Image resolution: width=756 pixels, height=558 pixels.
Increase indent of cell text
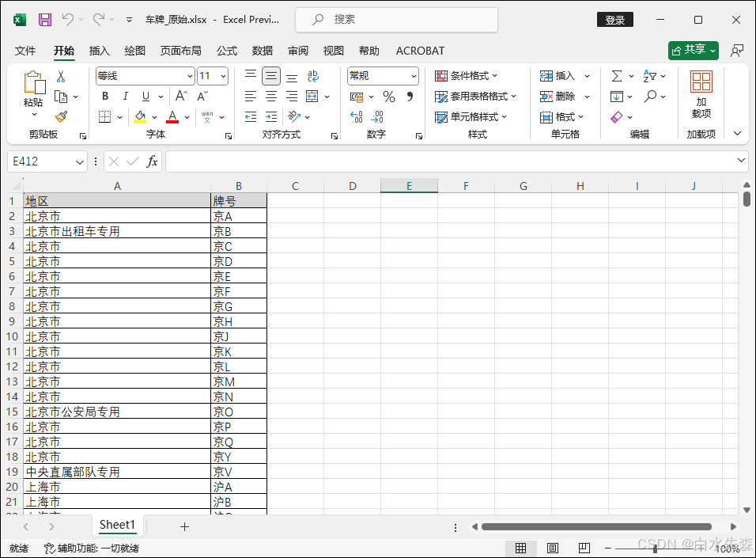tap(271, 117)
